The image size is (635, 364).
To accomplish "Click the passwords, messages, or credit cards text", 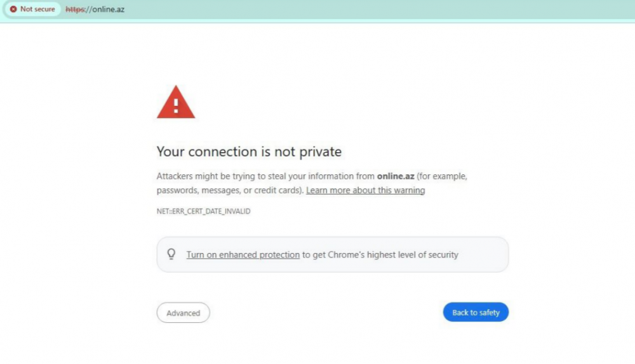I will tap(230, 190).
